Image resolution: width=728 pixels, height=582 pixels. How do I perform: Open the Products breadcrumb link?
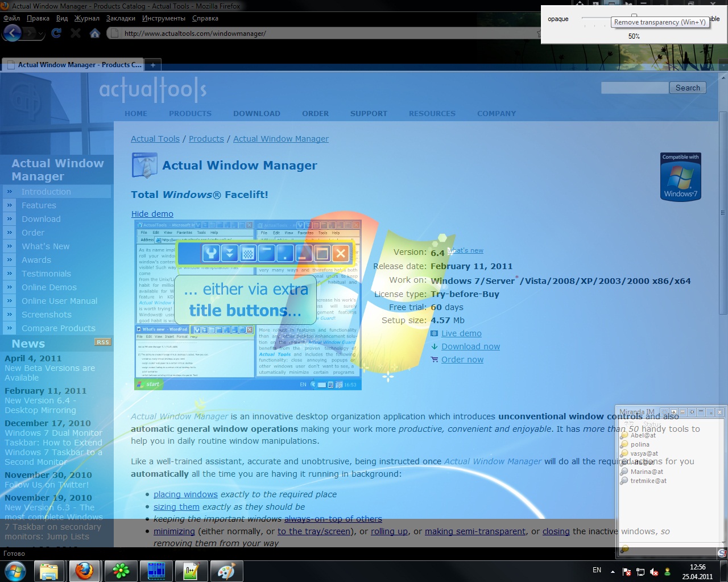pos(206,139)
